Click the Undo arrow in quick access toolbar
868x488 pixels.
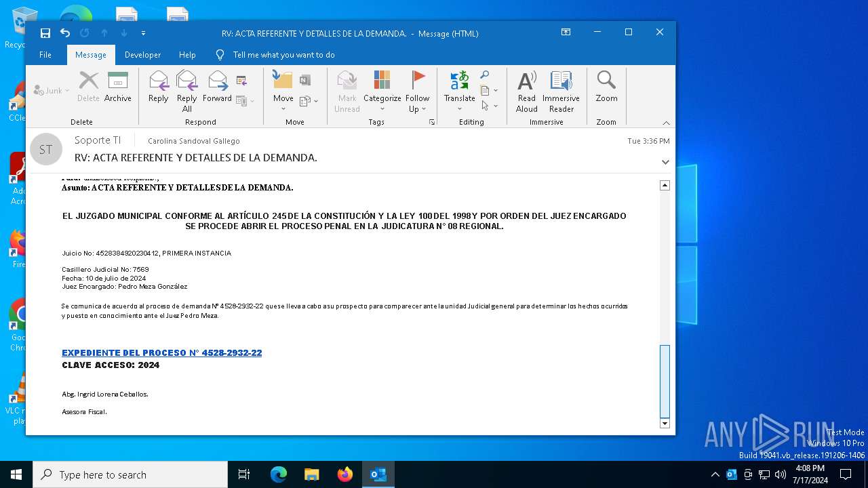(x=65, y=33)
